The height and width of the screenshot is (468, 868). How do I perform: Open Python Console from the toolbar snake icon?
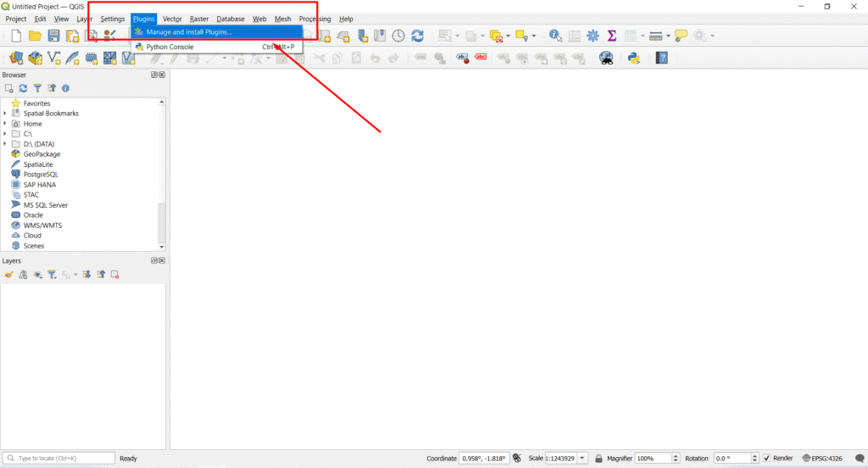point(634,58)
